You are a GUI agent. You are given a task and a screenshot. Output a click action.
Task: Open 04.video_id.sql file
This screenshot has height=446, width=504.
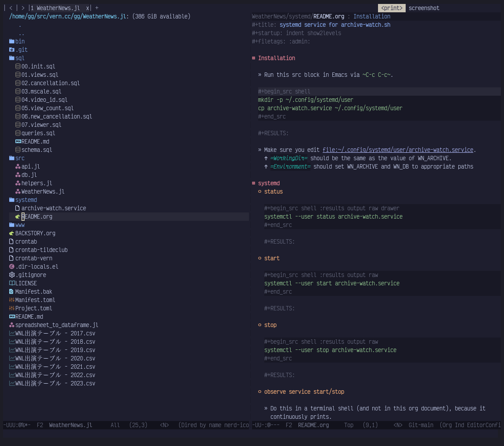pyautogui.click(x=44, y=100)
